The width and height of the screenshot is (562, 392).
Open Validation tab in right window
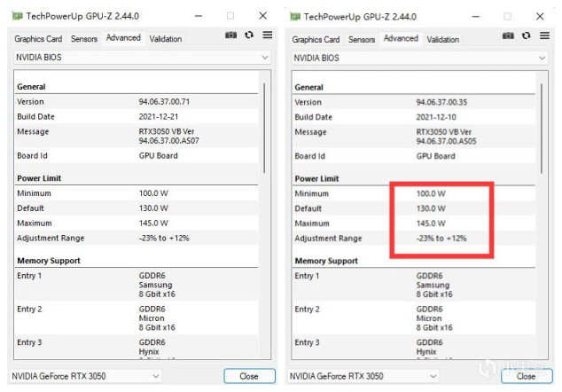(x=442, y=39)
